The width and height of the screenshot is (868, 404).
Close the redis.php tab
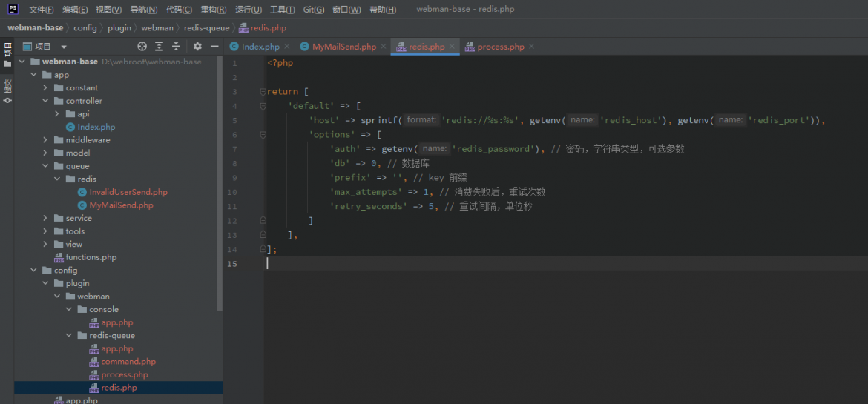452,47
